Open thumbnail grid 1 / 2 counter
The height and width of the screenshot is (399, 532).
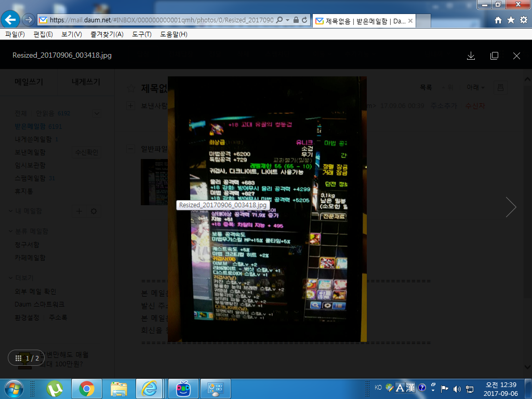coord(27,358)
